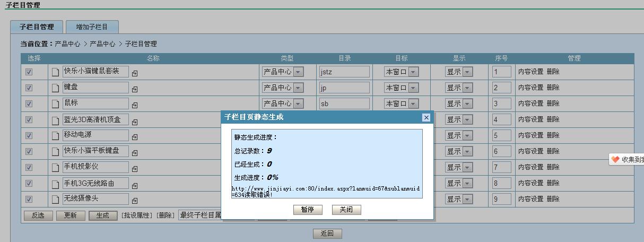Viewport: 644px width, 242px height.
Task: Click 内容设置 link in row 9
Action: 530,199
